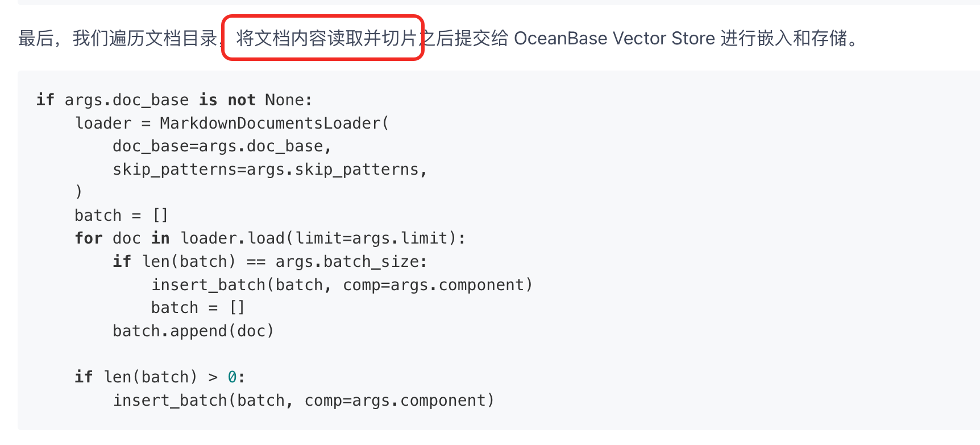980x445 pixels.
Task: Click the words OceanBase Vector Store in the paragraph
Action: point(614,38)
